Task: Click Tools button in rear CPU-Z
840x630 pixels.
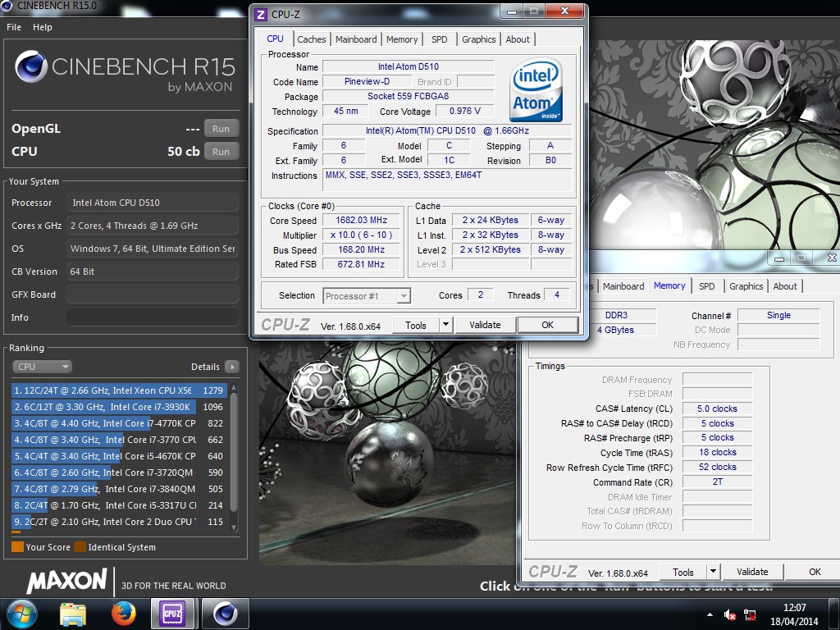Action: (683, 572)
